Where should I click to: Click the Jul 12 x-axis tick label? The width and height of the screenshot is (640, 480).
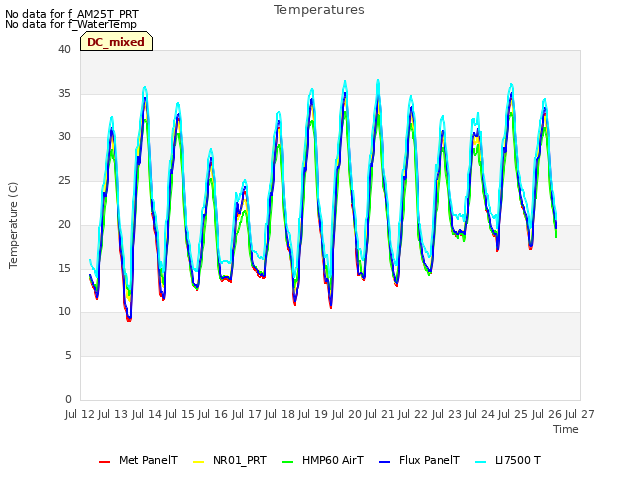tap(80, 414)
